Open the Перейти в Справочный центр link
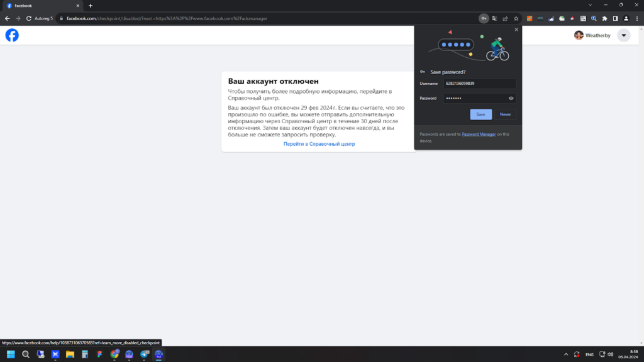Image resolution: width=644 pixels, height=362 pixels. [x=319, y=144]
